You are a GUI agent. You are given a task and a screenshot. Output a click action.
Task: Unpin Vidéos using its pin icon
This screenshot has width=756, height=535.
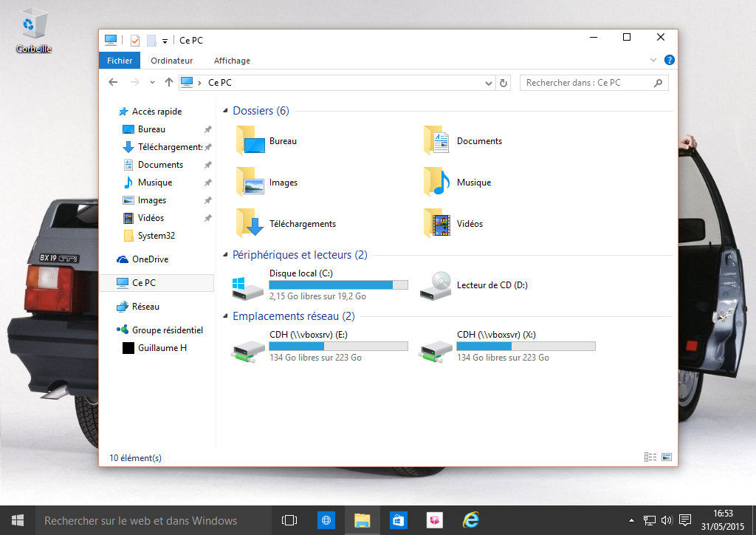tap(207, 218)
